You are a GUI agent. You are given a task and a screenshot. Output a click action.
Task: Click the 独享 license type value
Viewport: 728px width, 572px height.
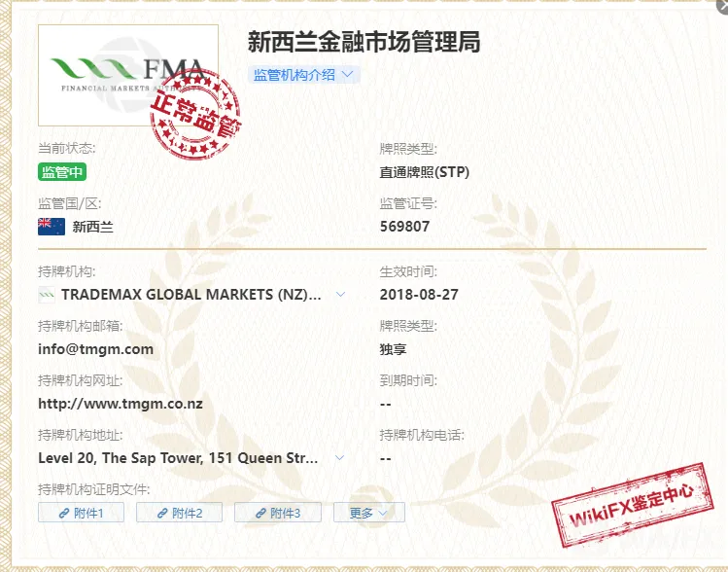point(394,349)
